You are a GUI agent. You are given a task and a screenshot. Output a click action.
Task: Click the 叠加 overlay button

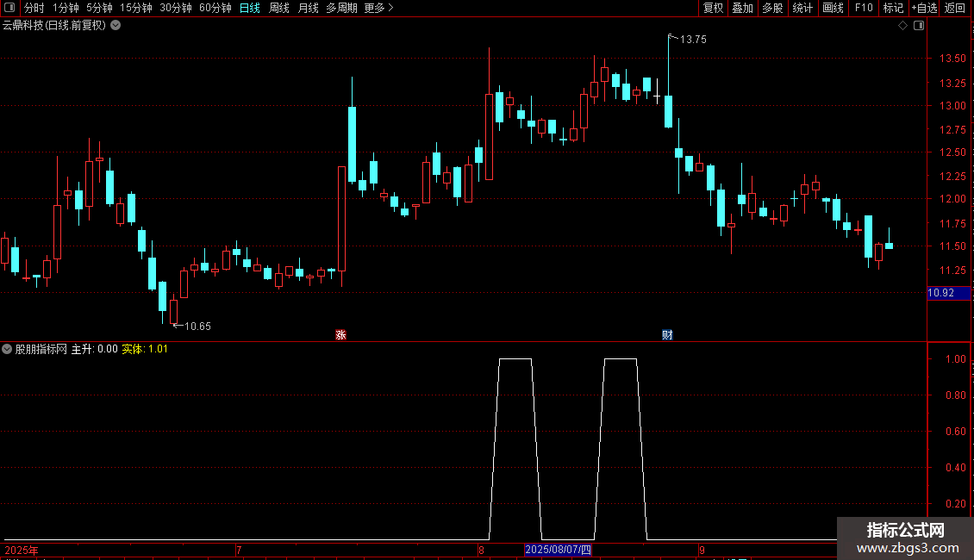pos(742,8)
